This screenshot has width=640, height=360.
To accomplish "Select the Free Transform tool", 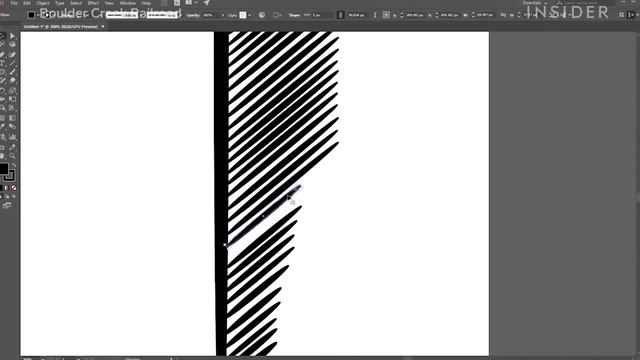I will point(12,99).
